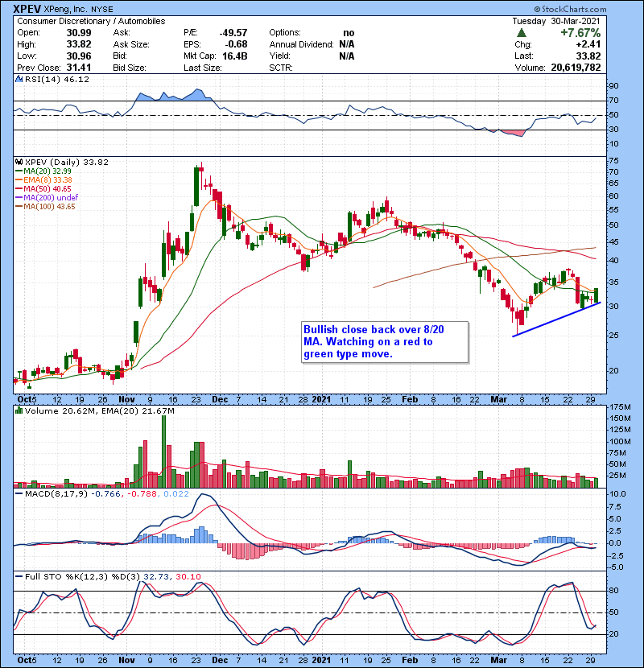
Task: Click the RSI panel line-chart icon
Action: (19, 79)
